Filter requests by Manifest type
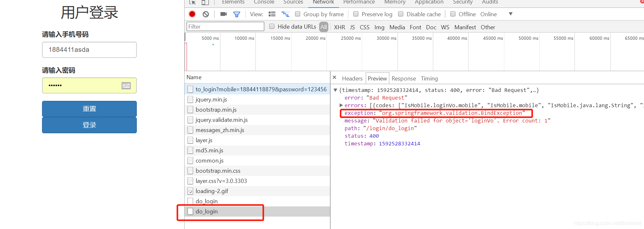 pyautogui.click(x=465, y=27)
